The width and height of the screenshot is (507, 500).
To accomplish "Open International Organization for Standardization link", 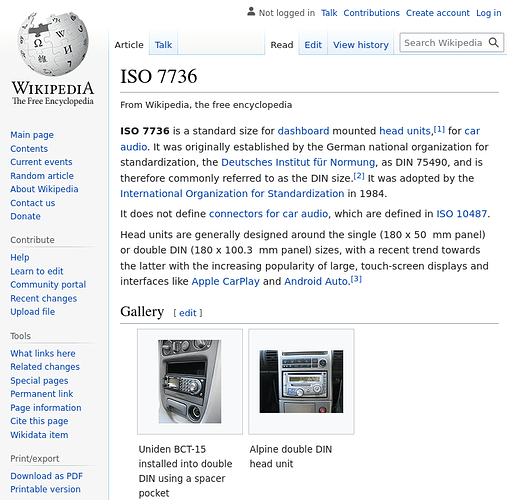I will click(232, 194).
